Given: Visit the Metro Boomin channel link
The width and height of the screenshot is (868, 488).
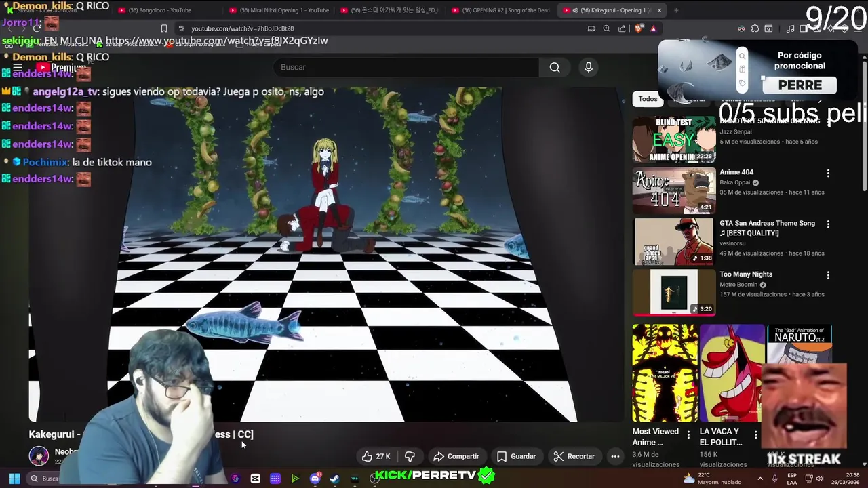Looking at the screenshot, I should [738, 285].
